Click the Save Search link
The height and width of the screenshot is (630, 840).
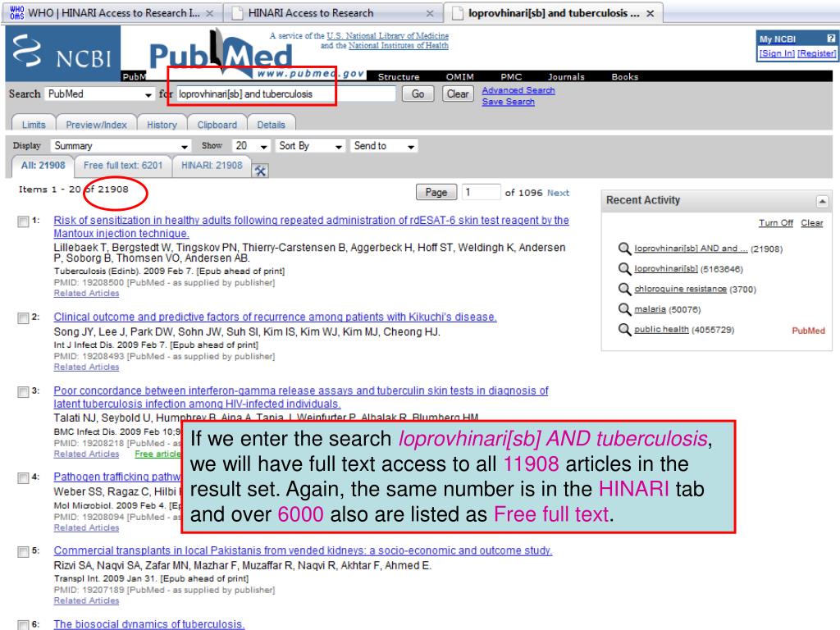[x=508, y=101]
